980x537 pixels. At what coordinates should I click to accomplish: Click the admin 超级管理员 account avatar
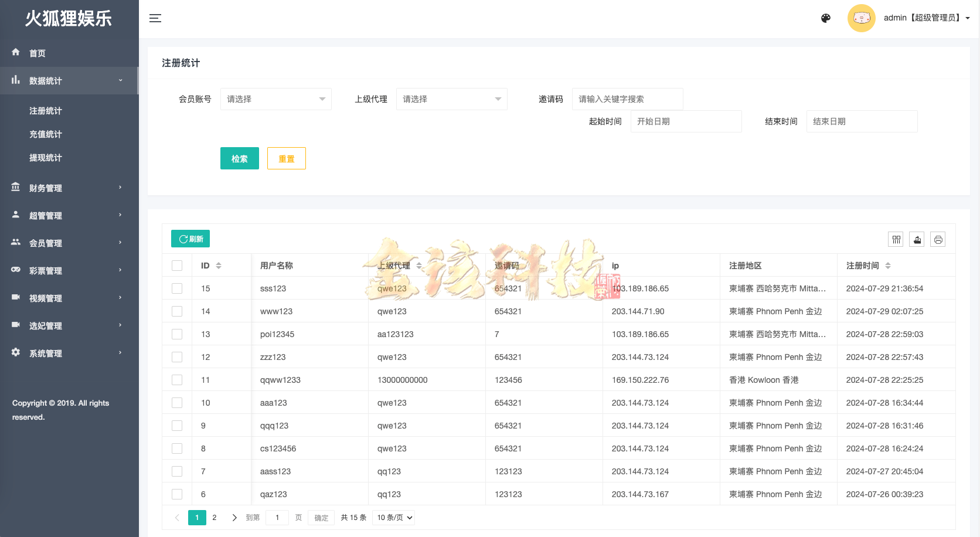point(862,18)
